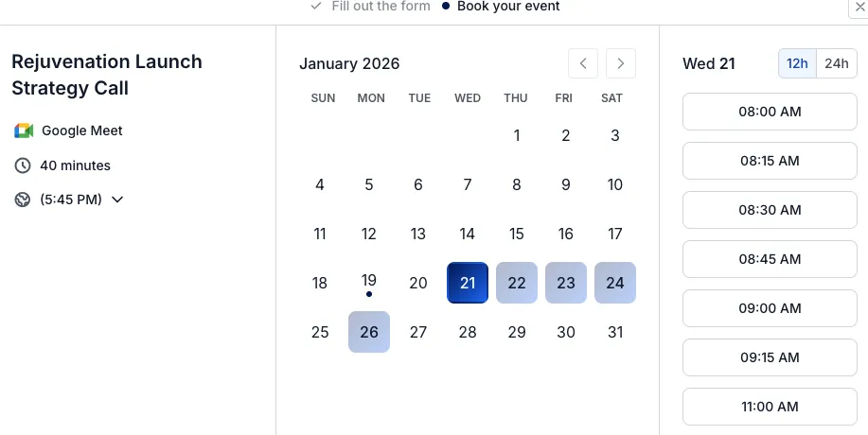
Task: Click the clock duration icon
Action: [24, 165]
